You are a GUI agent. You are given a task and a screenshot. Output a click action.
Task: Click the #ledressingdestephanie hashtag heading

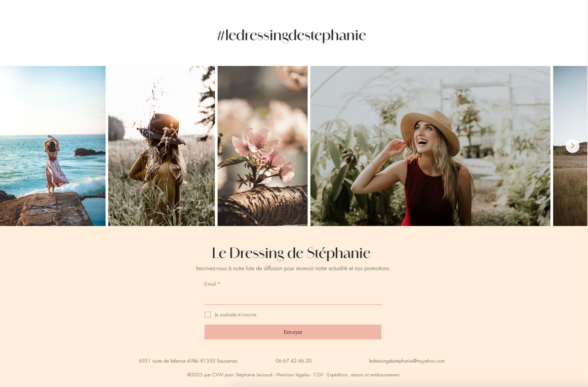291,35
